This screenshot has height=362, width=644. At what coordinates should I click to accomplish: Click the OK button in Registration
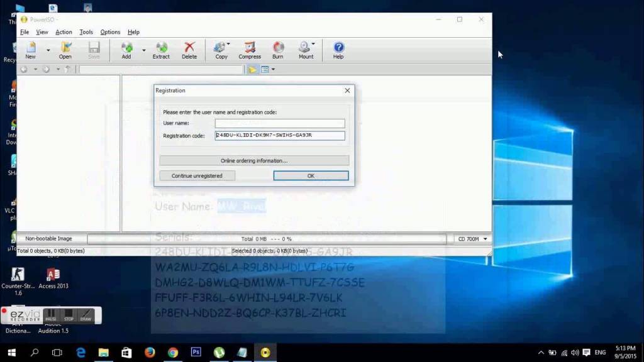coord(311,176)
